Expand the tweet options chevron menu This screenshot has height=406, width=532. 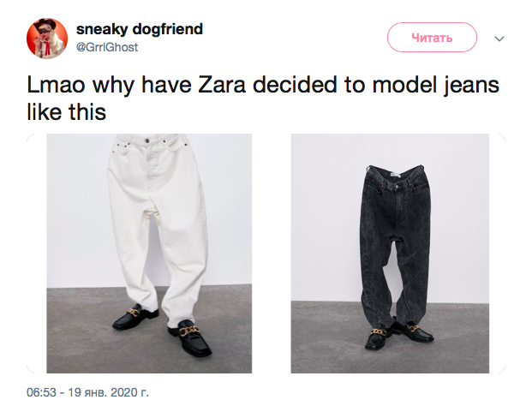click(x=499, y=39)
